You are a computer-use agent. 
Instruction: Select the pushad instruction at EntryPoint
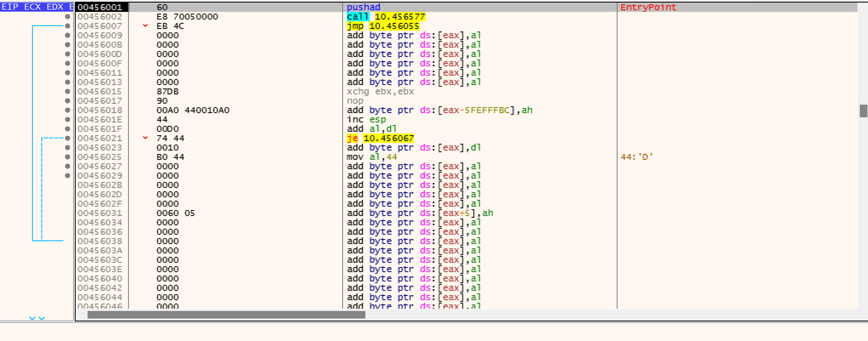[363, 7]
